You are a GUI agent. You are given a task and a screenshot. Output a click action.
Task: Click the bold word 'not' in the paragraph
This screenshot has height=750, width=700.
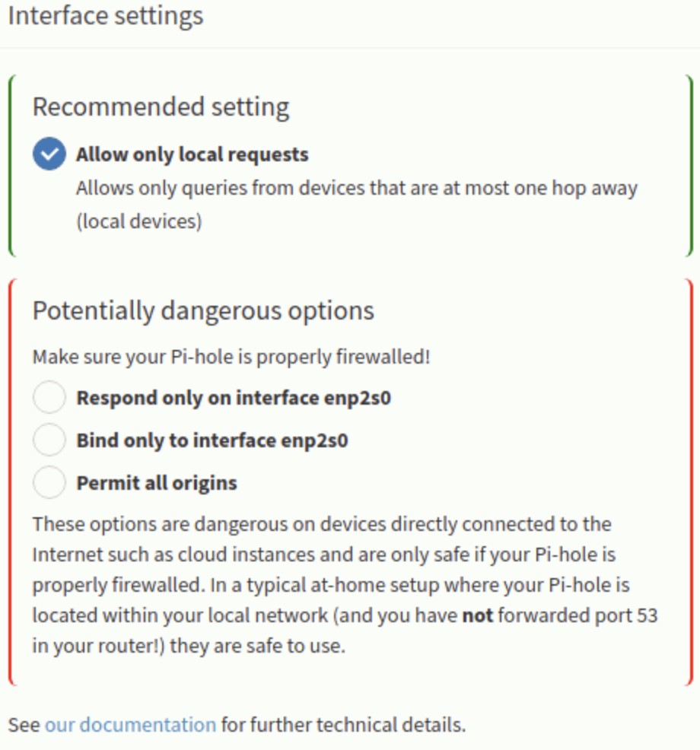478,615
